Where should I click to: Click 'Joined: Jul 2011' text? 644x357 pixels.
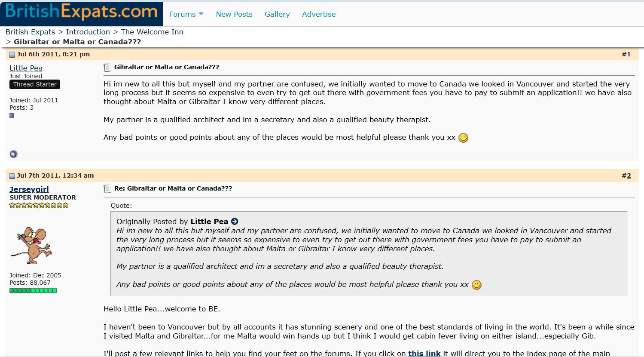coord(34,100)
